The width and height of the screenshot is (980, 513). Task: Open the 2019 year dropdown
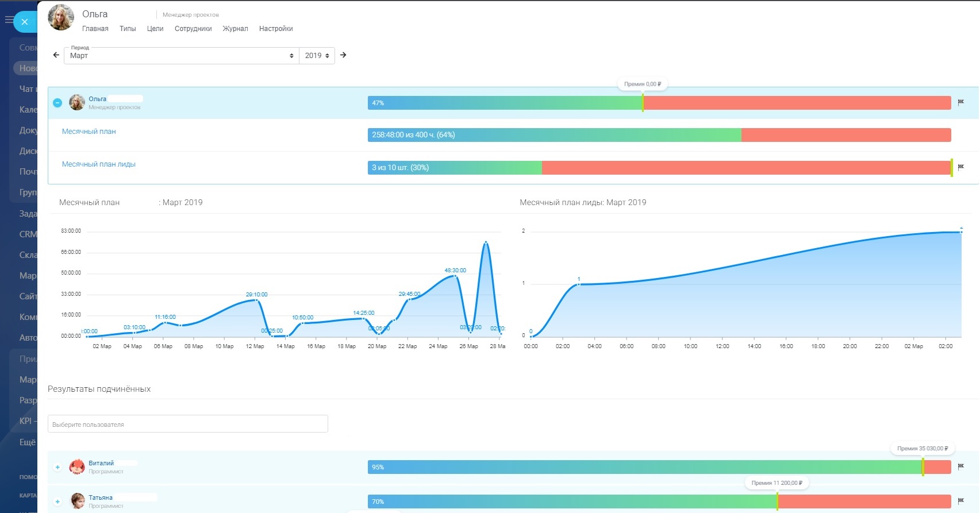pos(317,56)
